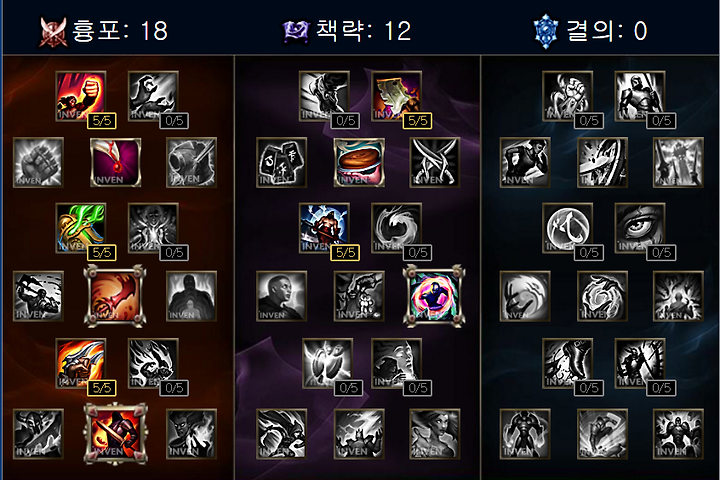Click the armored knight Resolve mastery icon
This screenshot has width=720, height=480.
pyautogui.click(x=640, y=96)
